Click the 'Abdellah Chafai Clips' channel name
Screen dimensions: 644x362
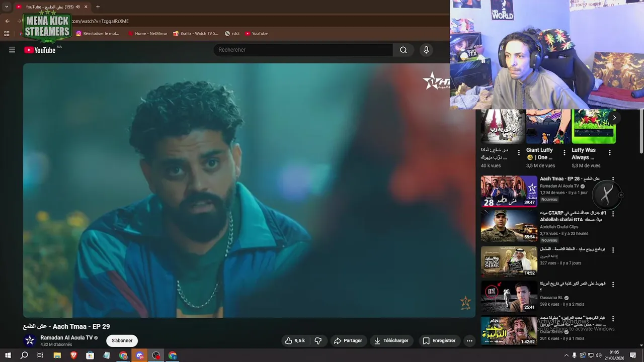click(559, 227)
